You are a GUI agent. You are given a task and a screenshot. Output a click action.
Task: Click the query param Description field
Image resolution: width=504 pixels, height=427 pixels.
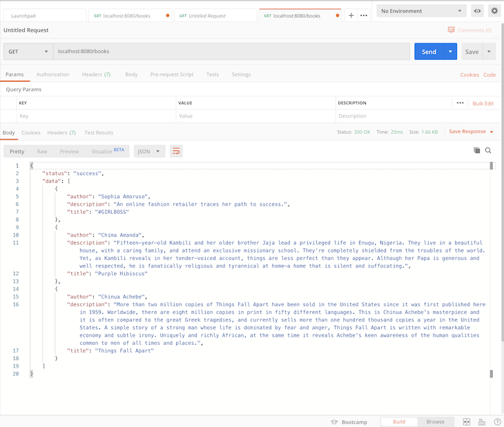418,116
